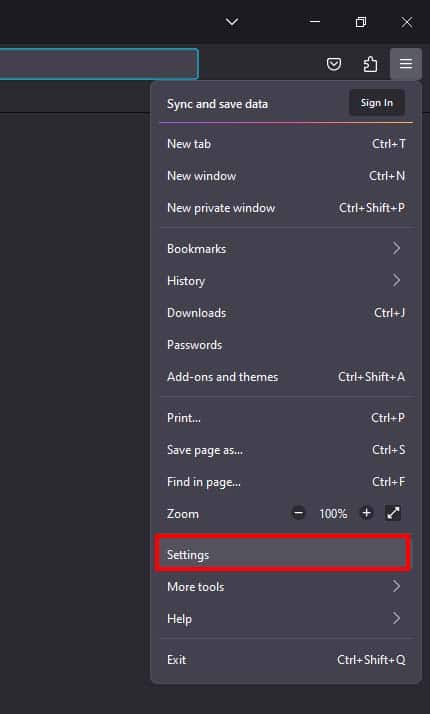
Task: Reset zoom via the 100% label
Action: (x=333, y=514)
